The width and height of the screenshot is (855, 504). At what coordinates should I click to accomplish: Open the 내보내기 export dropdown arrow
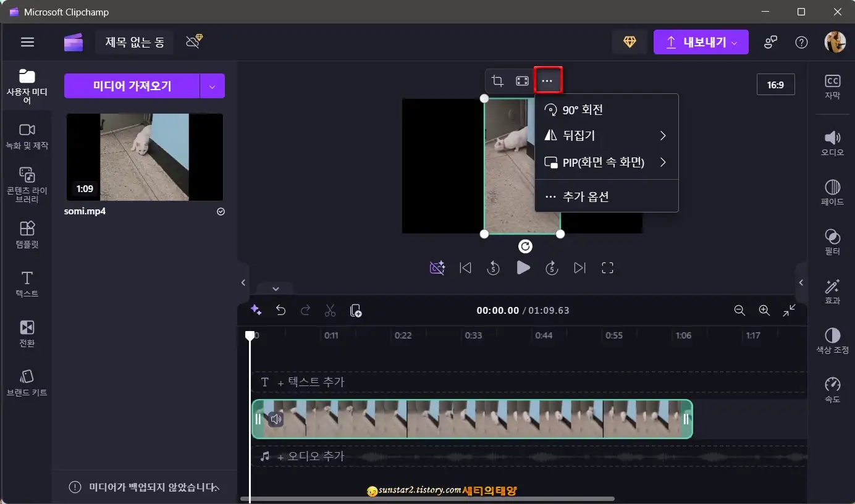735,42
